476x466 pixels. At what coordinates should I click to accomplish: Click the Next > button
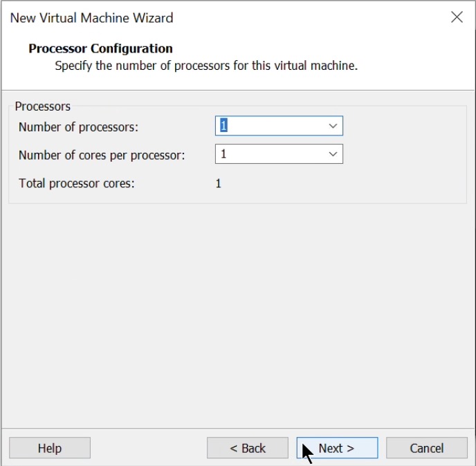pos(337,448)
